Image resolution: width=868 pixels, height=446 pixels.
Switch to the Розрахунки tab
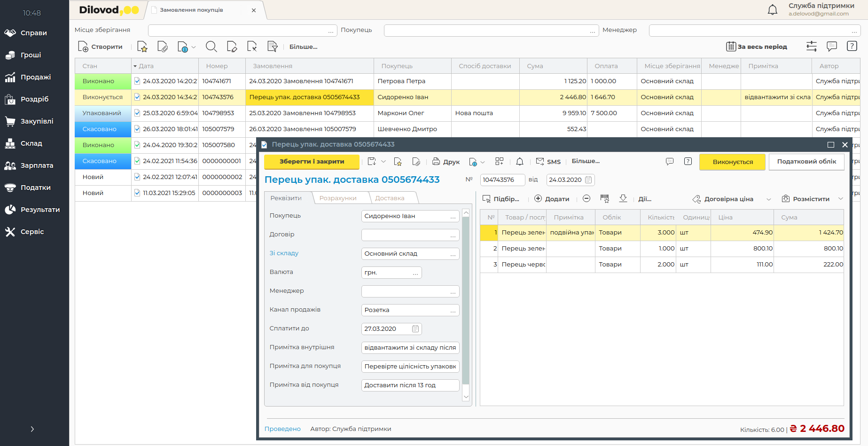click(338, 198)
